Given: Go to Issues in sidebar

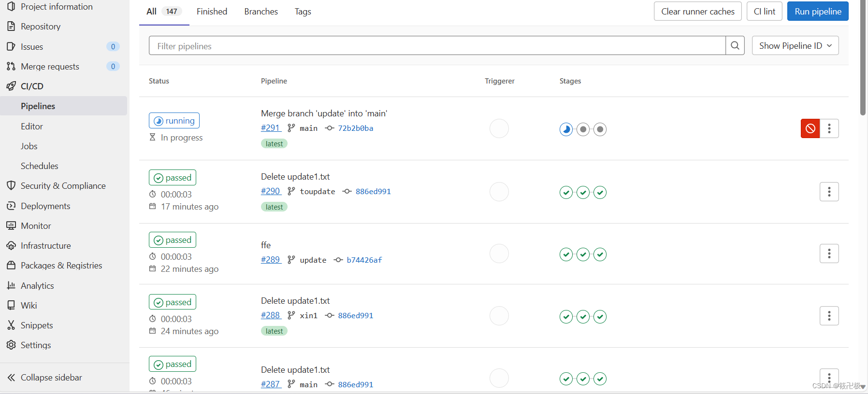Looking at the screenshot, I should 32,47.
